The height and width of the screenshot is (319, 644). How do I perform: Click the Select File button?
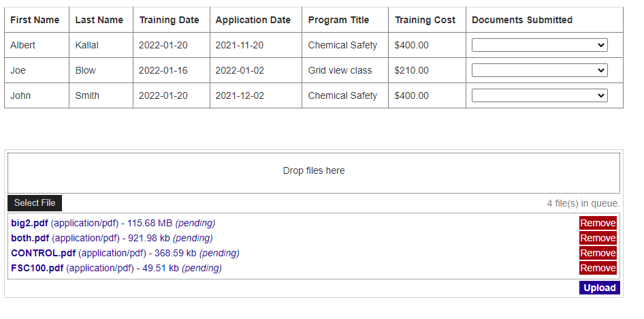click(35, 202)
